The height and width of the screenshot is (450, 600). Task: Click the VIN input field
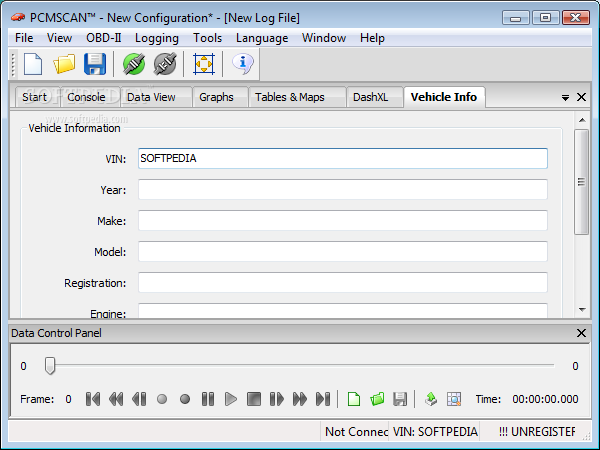click(x=342, y=158)
